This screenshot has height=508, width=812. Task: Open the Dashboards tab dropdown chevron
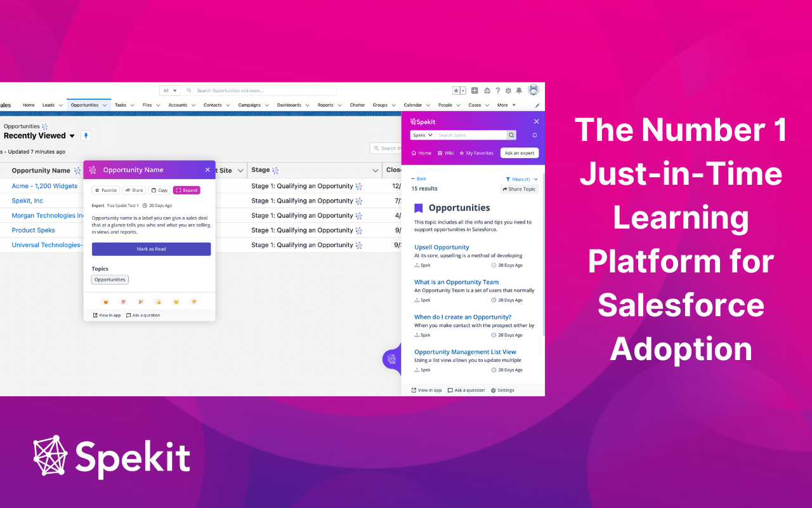click(x=308, y=105)
